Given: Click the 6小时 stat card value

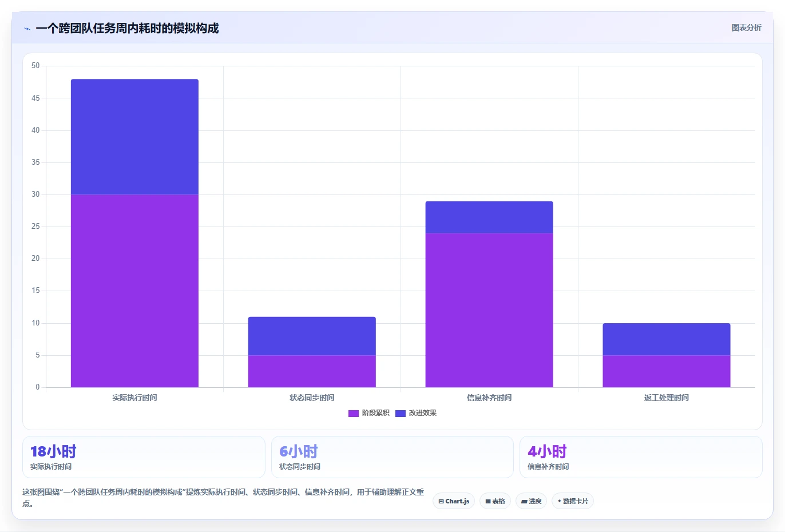Looking at the screenshot, I should pyautogui.click(x=299, y=451).
